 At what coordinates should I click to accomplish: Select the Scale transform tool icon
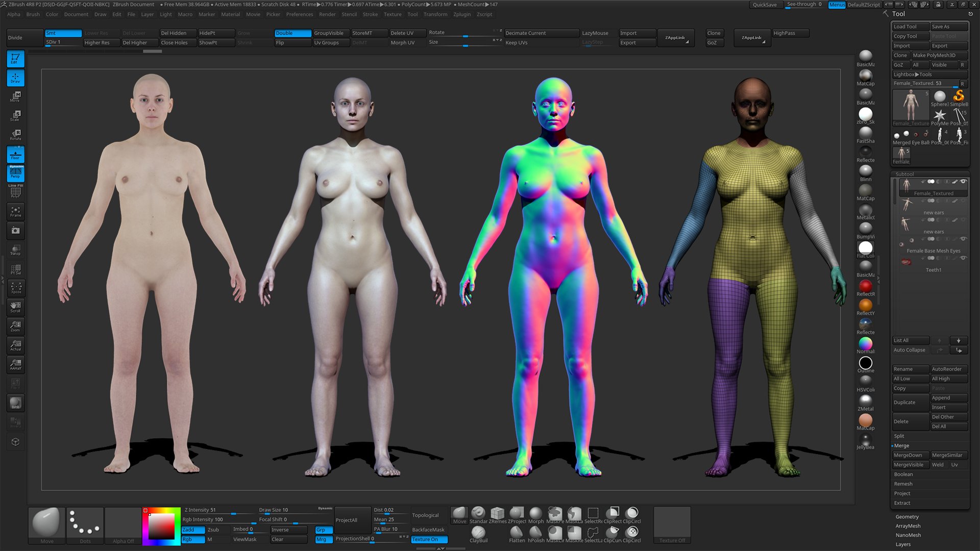[15, 116]
